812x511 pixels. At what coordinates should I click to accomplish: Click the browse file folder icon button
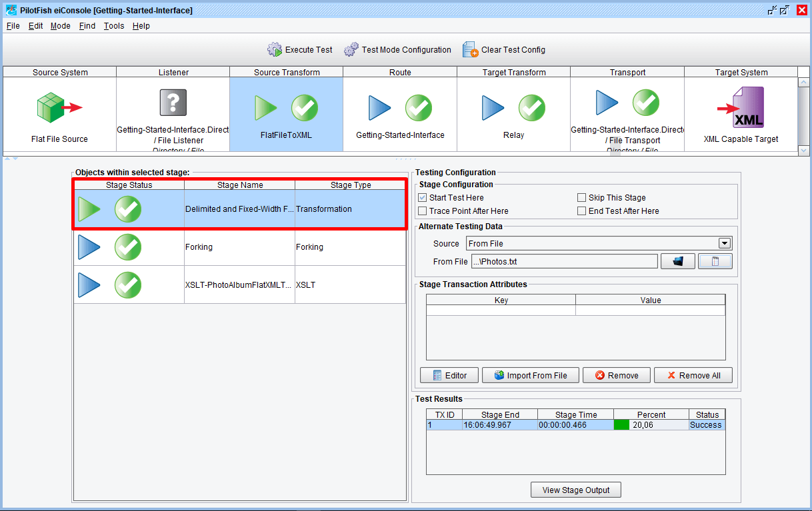pyautogui.click(x=678, y=261)
